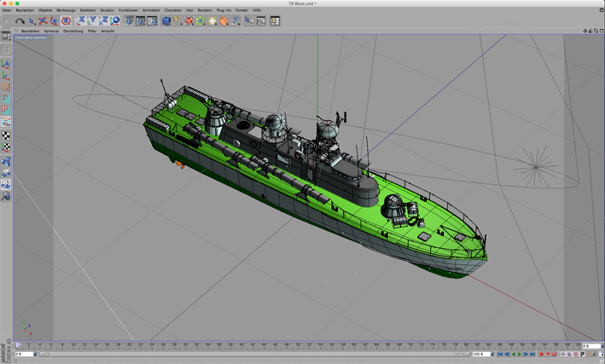Click the viewport pan move icon top-right
The height and width of the screenshot is (364, 605).
(585, 31)
